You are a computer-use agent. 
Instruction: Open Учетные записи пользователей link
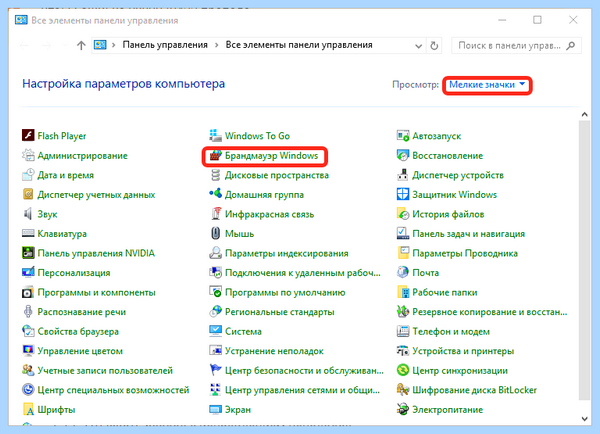[x=105, y=371]
